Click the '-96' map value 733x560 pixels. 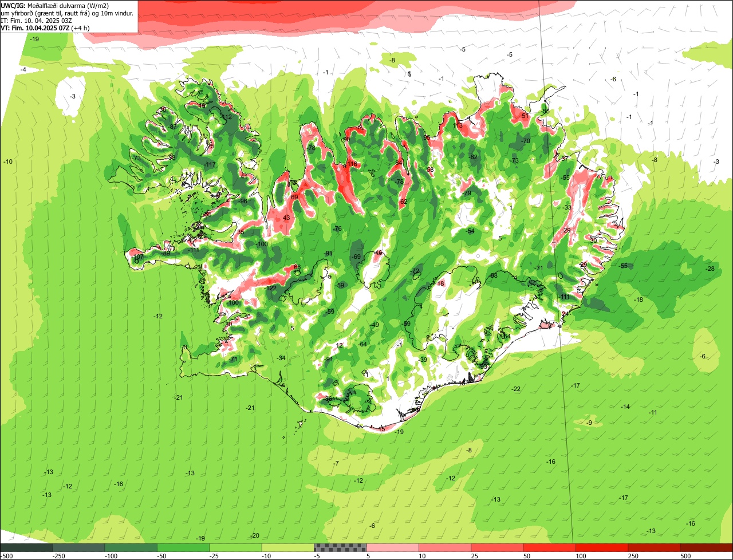click(243, 201)
